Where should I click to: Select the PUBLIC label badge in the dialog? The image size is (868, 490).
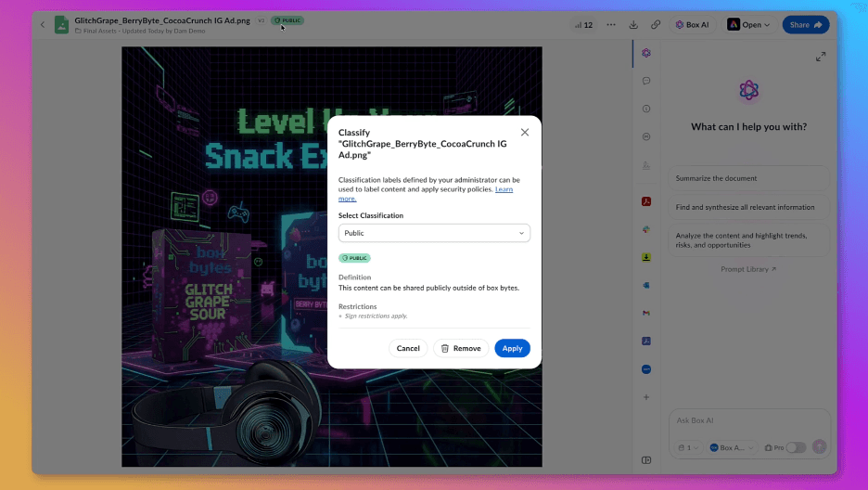pyautogui.click(x=354, y=258)
